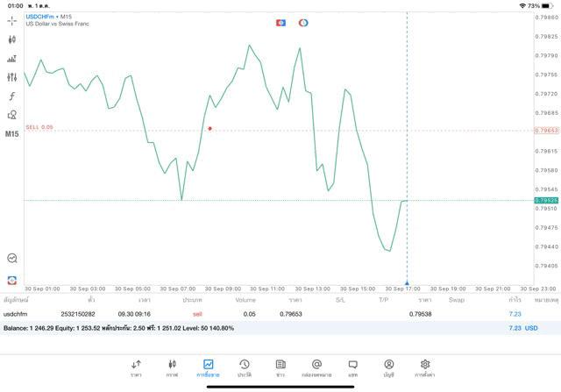
Task: Open the Mailbox (กล่องจดหมาย) tab
Action: coord(316,368)
